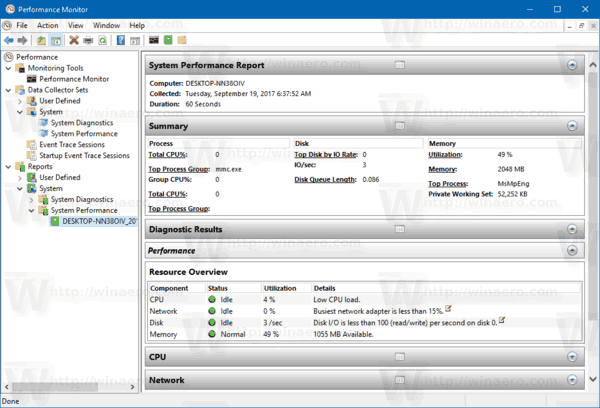Click the Memory link in Summary

pos(442,169)
